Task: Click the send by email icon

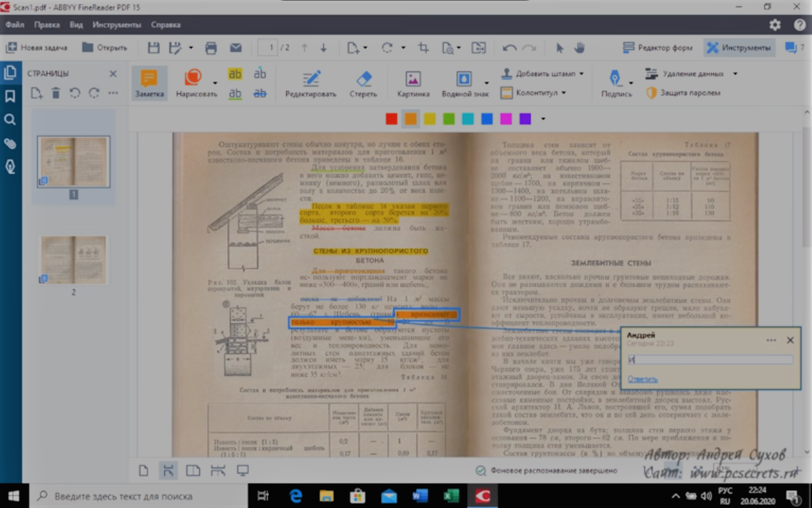Action: pos(235,47)
